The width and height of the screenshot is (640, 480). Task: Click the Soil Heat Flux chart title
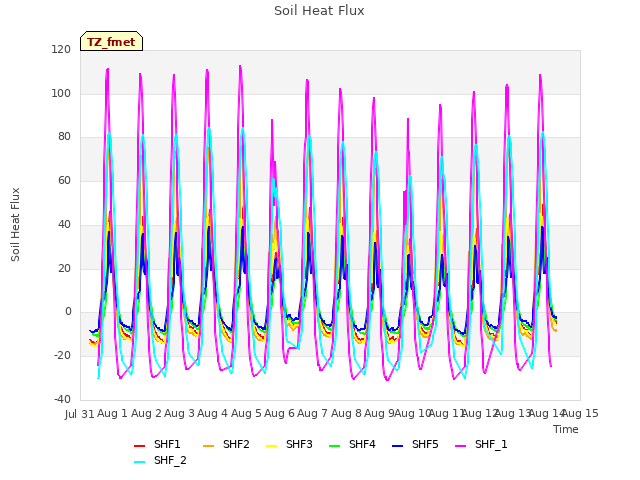pyautogui.click(x=319, y=11)
